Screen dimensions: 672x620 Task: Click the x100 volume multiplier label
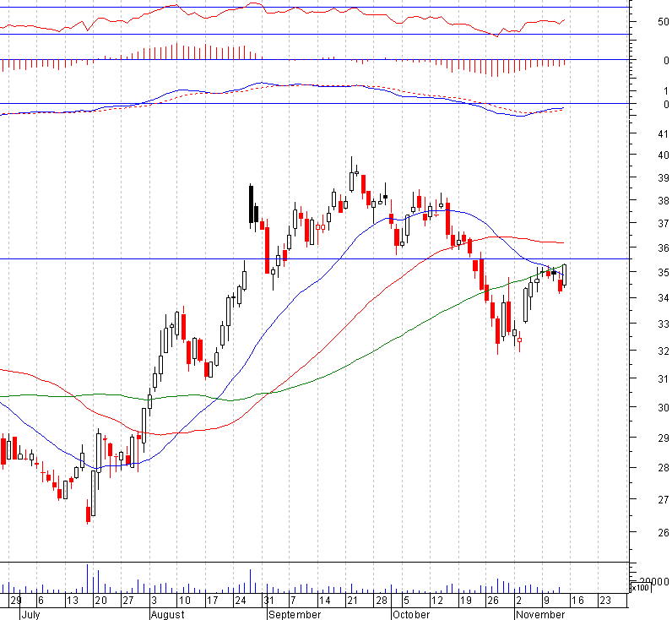(x=641, y=587)
